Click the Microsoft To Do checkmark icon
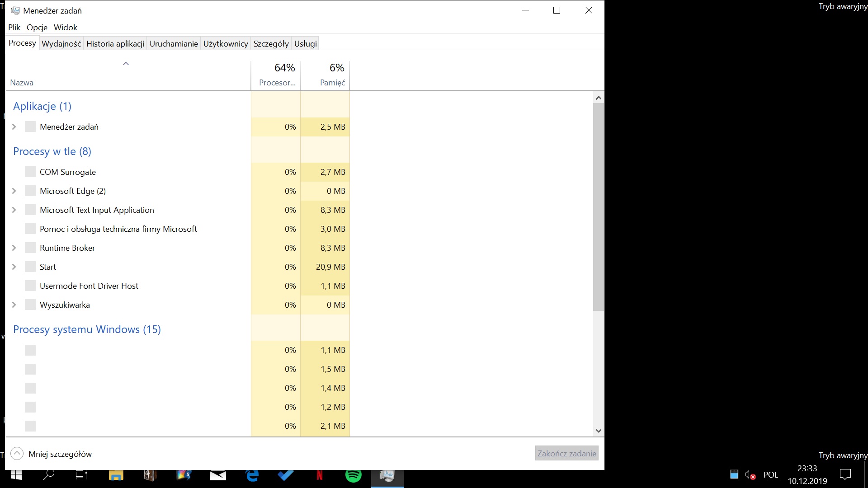The image size is (868, 488). pos(285,475)
